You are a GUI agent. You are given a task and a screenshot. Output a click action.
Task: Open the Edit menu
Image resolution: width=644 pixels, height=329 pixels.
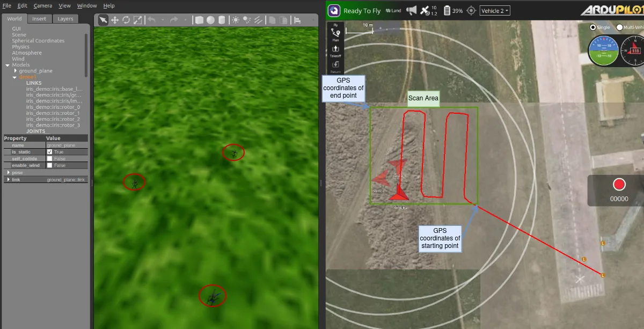click(x=22, y=5)
